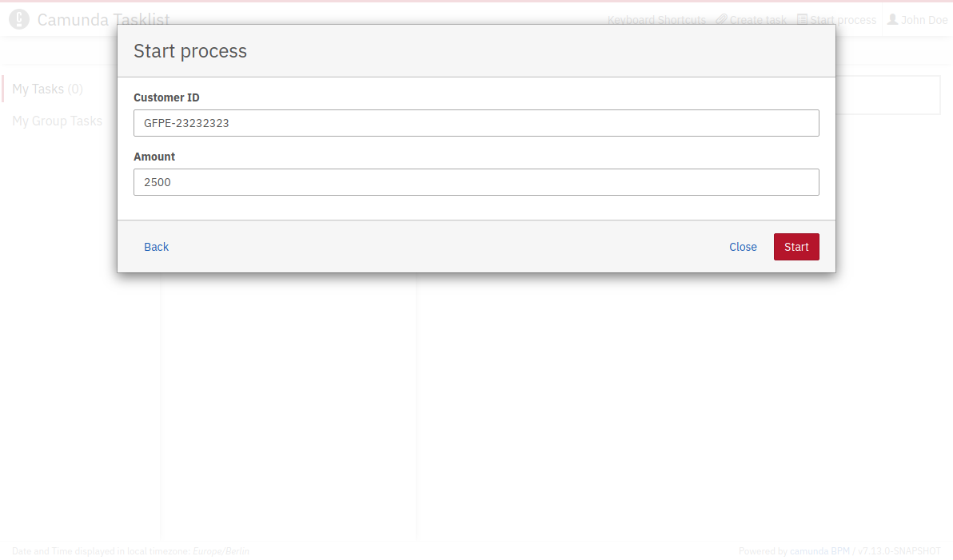This screenshot has width=953, height=560.
Task: Open the Keyboard Shortcuts link
Action: [656, 20]
